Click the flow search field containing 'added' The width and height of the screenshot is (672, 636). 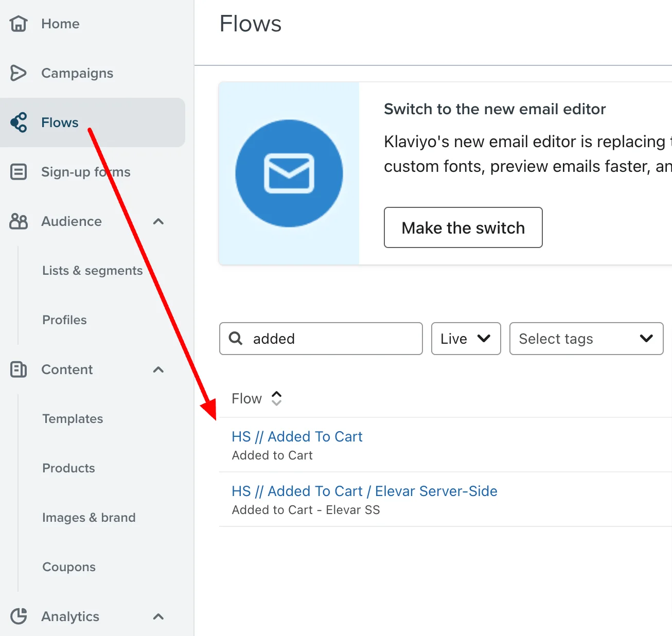click(321, 339)
